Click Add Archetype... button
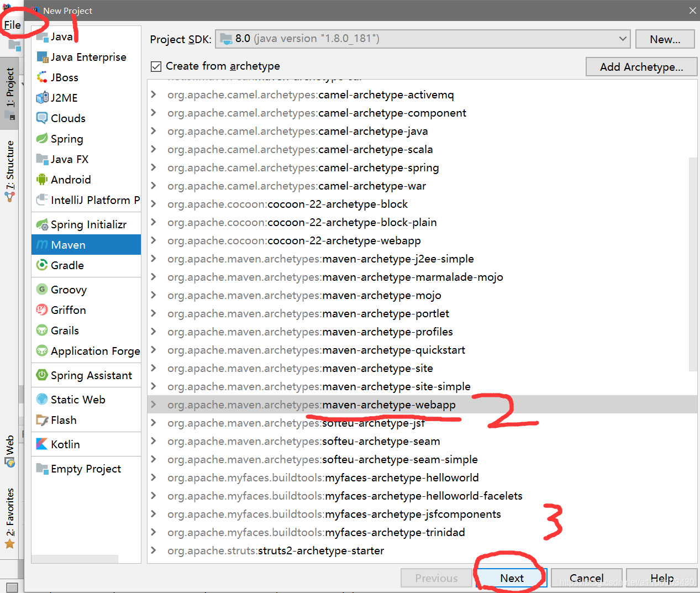Screen dimensions: 700x593 [x=641, y=67]
